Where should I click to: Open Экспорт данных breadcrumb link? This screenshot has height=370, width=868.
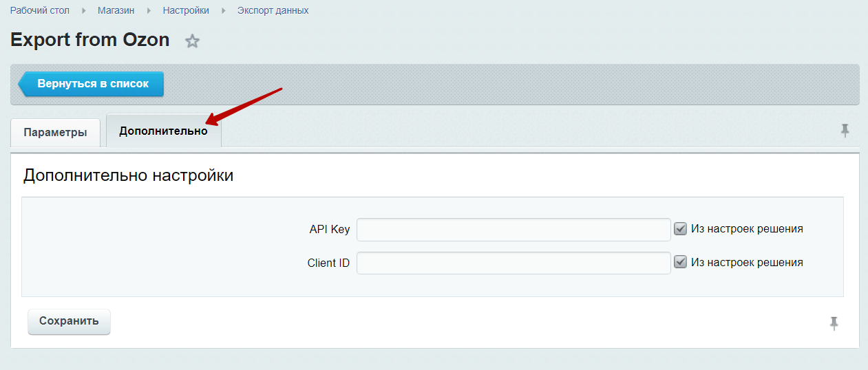click(x=273, y=10)
